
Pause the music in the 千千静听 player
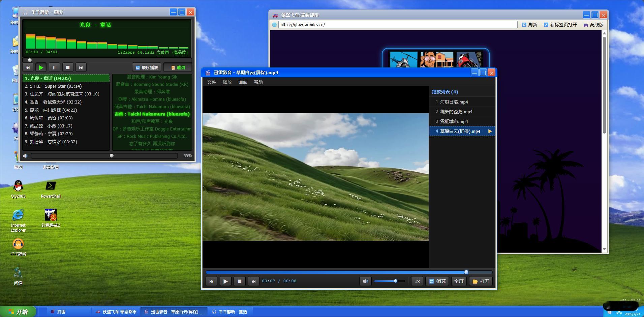54,67
